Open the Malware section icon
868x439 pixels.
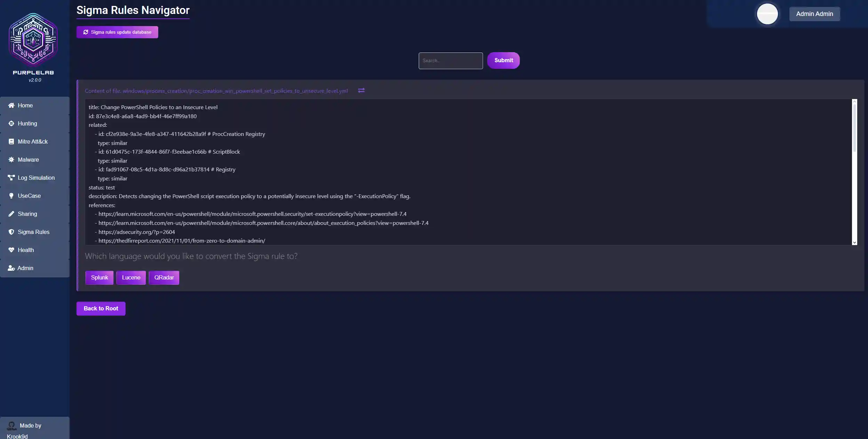(11, 160)
